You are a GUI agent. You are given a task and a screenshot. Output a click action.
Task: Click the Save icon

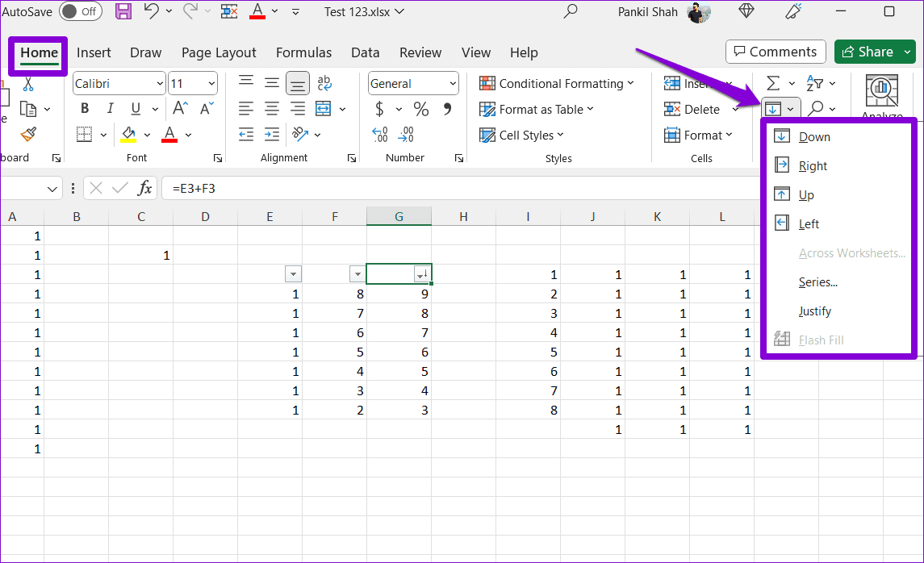tap(123, 10)
